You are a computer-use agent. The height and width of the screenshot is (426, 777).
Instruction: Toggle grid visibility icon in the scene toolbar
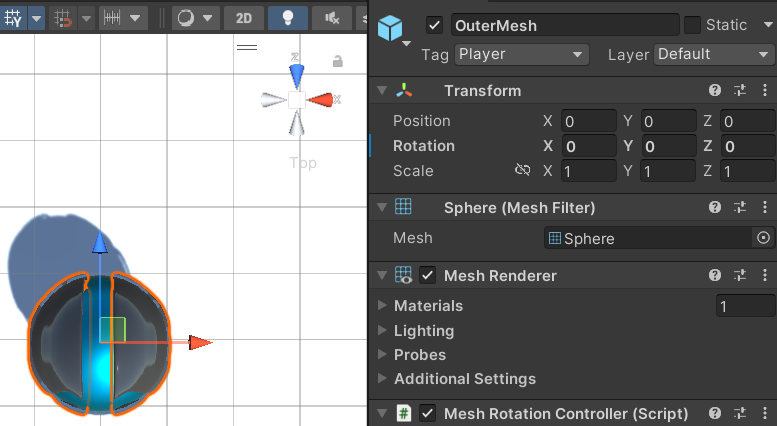click(13, 18)
